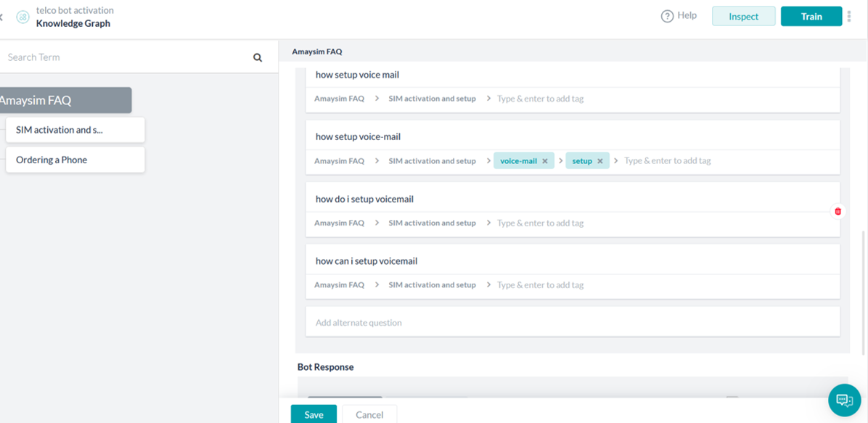Select the Amaysim FAQ root node
The width and height of the screenshot is (868, 423).
(x=65, y=100)
